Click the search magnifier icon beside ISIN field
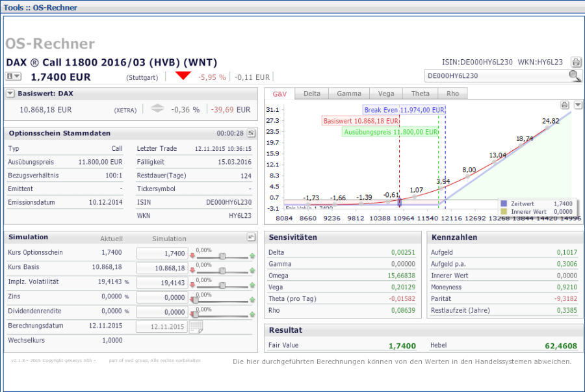Image resolution: width=585 pixels, height=392 pixels. pos(575,76)
